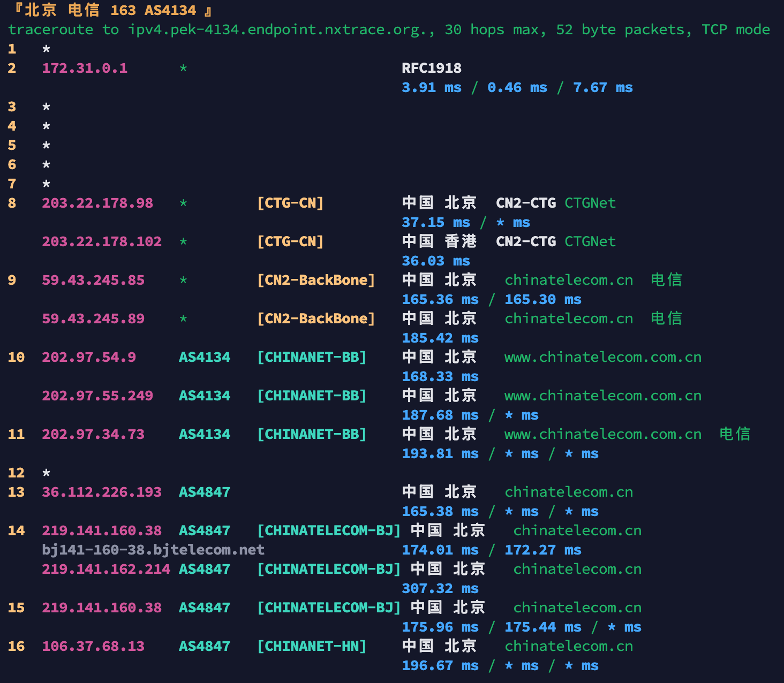The width and height of the screenshot is (784, 683).
Task: Click IP address 202.97.34.73
Action: [x=93, y=434]
